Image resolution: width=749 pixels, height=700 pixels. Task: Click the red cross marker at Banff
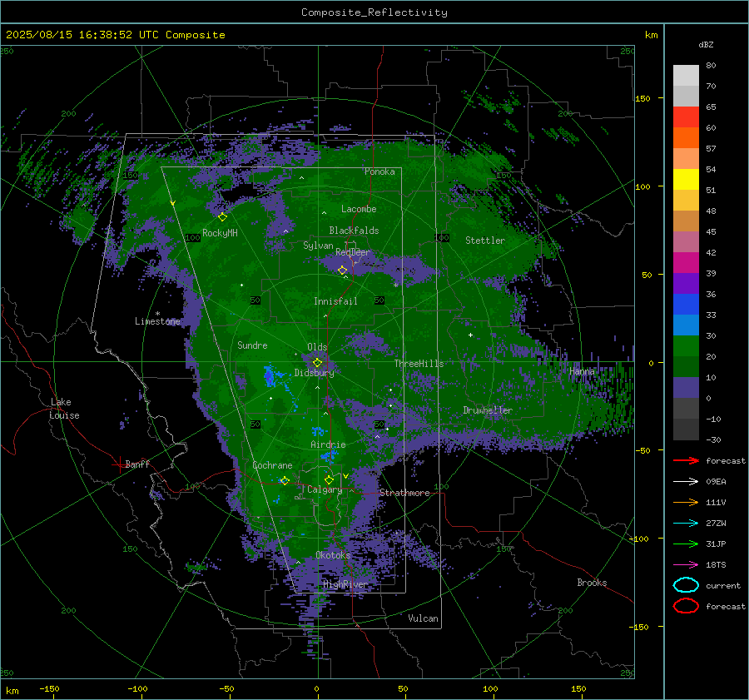[119, 464]
